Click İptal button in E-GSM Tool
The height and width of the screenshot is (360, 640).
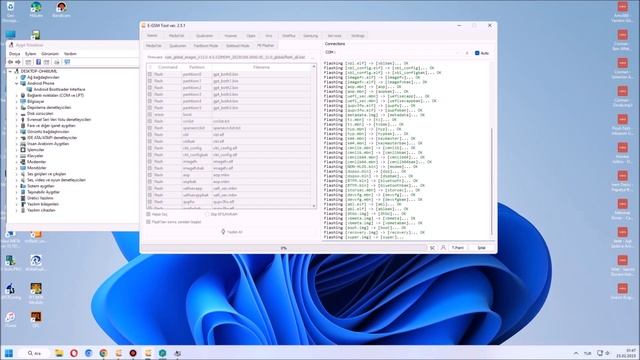(482, 248)
